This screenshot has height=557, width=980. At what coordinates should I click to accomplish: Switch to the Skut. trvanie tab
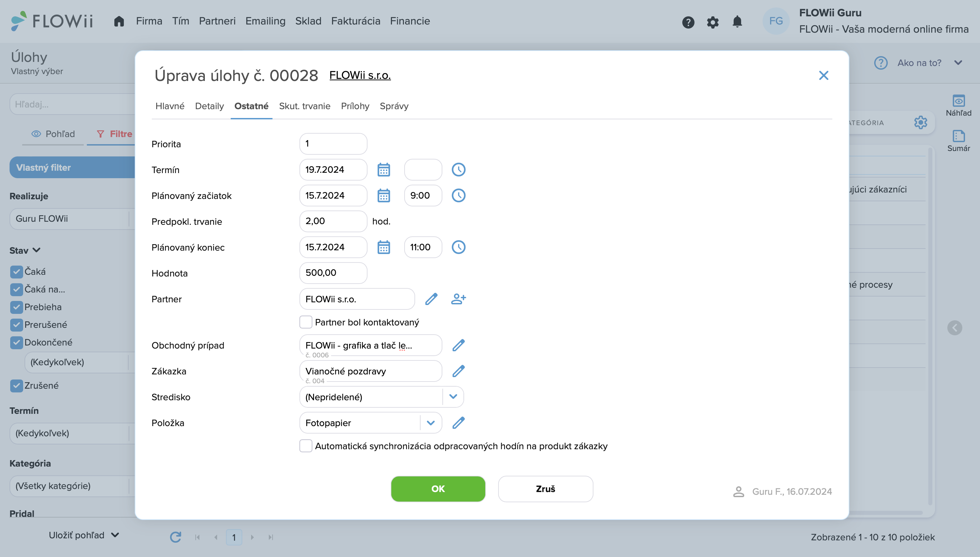304,106
